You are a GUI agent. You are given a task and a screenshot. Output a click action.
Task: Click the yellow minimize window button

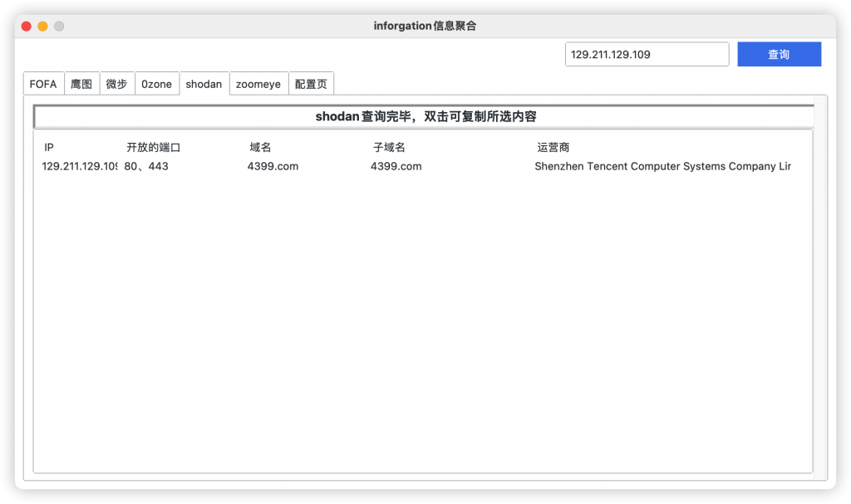coord(42,26)
